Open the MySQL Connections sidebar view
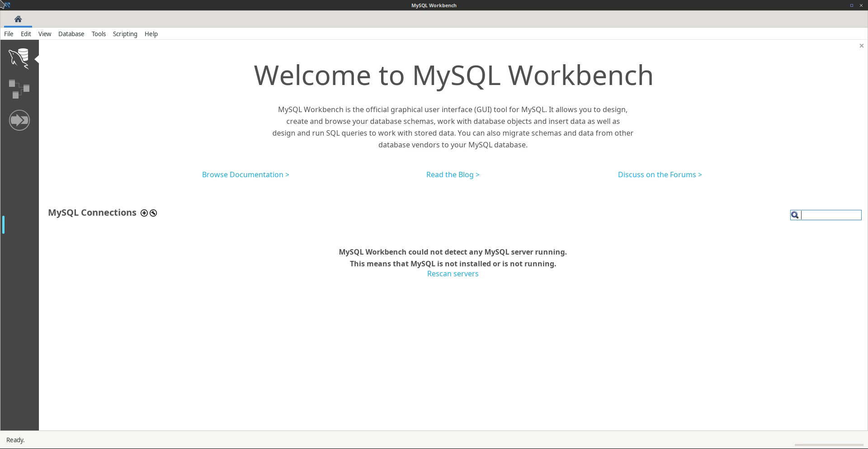This screenshot has width=868, height=449. (19, 58)
